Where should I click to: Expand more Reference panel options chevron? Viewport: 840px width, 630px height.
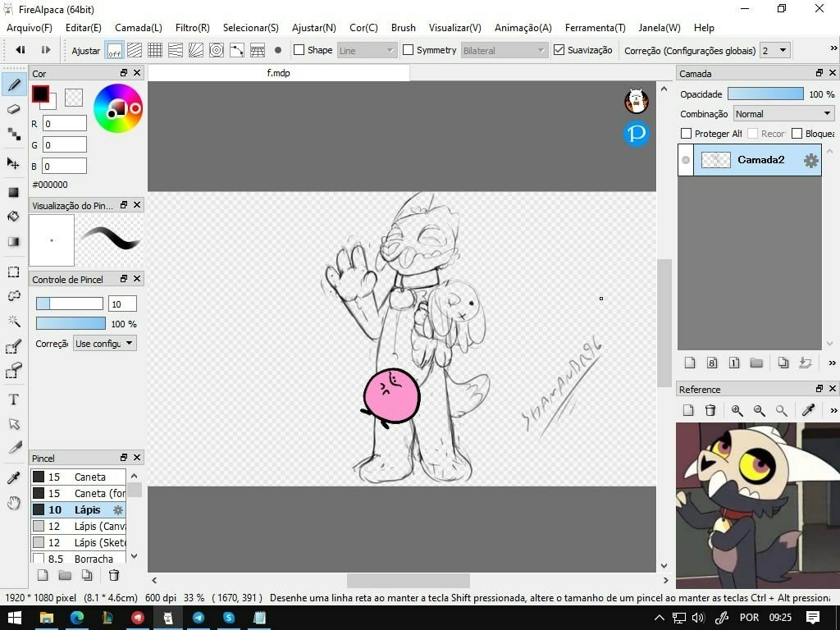[x=833, y=410]
